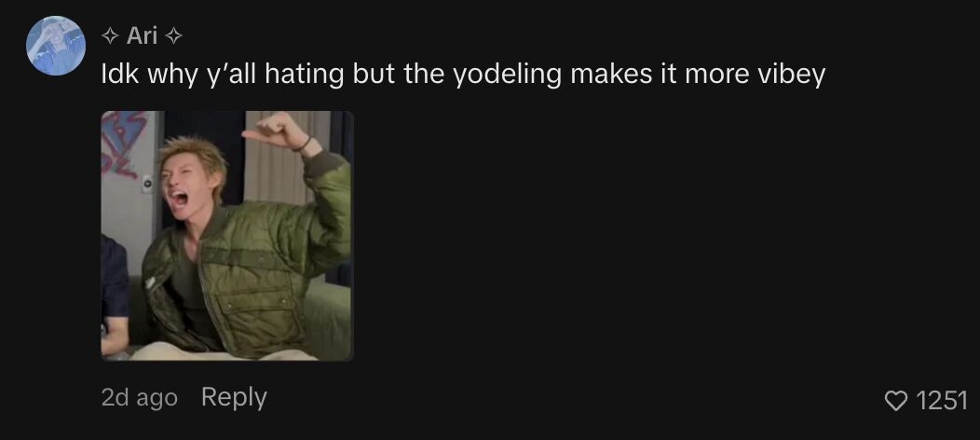
Task: Click the word "yodeling" in the comment
Action: pos(507,75)
